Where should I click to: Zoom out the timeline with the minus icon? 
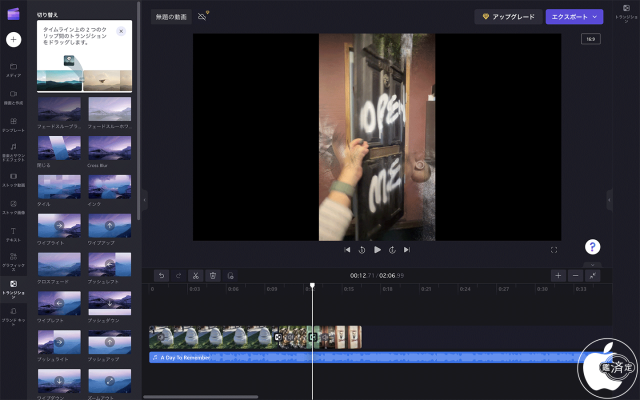(575, 275)
